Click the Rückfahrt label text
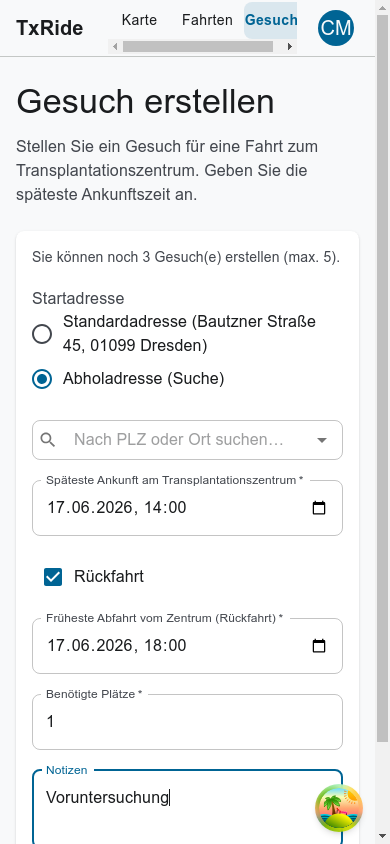This screenshot has height=844, width=390. click(109, 577)
